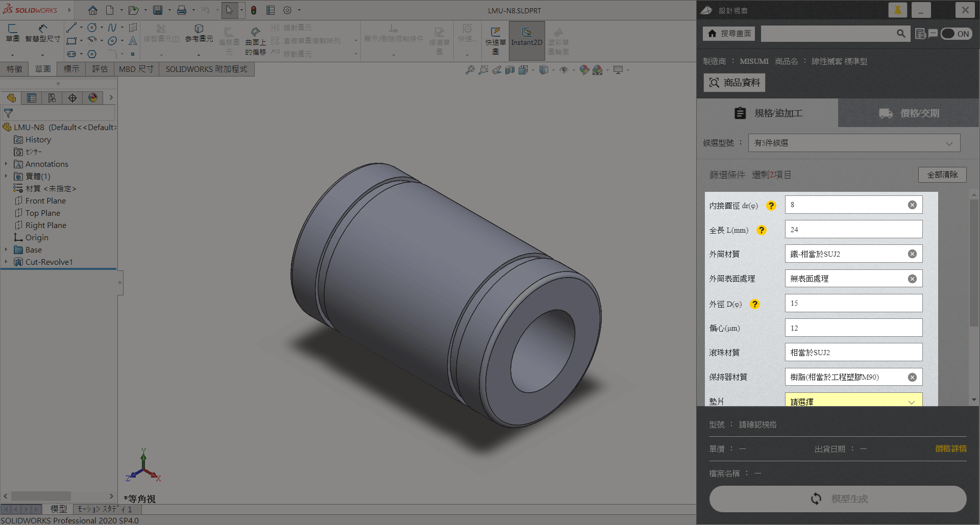Image resolution: width=980 pixels, height=525 pixels.
Task: Select the Smart Dimension tool
Action: (x=43, y=33)
